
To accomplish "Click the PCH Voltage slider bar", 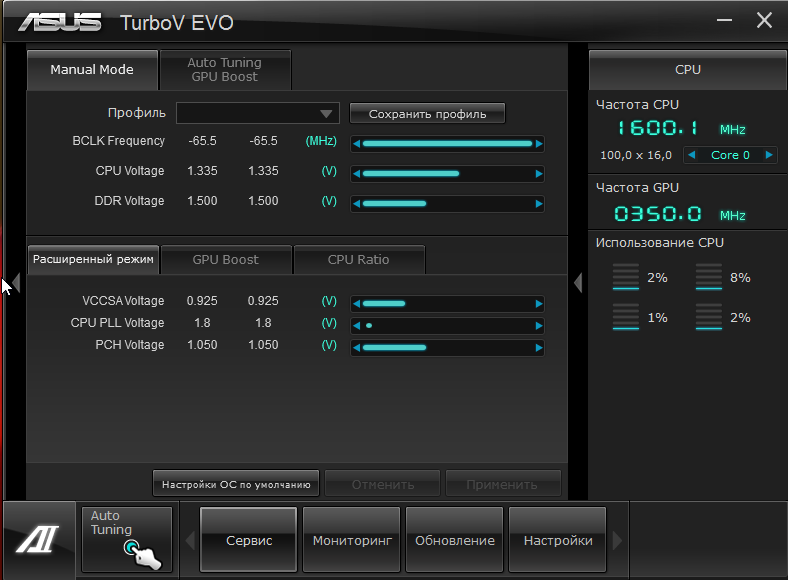I will [395, 348].
